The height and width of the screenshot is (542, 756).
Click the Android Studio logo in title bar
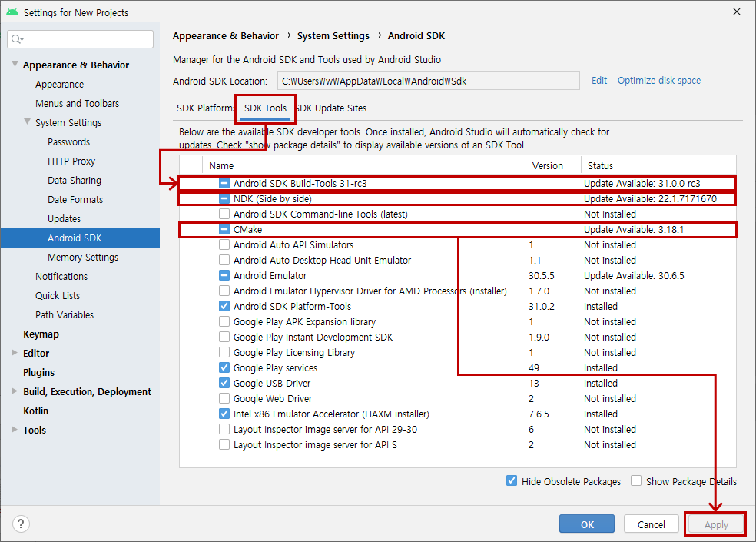tap(12, 12)
